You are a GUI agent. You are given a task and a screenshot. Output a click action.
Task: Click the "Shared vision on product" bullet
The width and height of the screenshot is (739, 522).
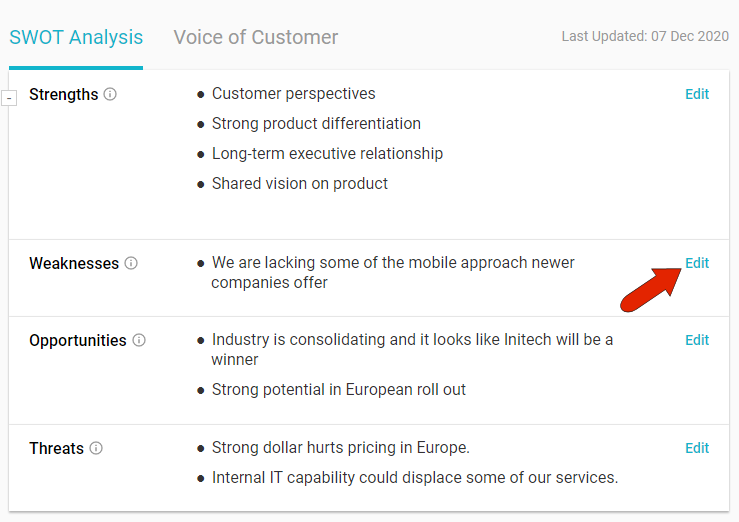click(300, 184)
